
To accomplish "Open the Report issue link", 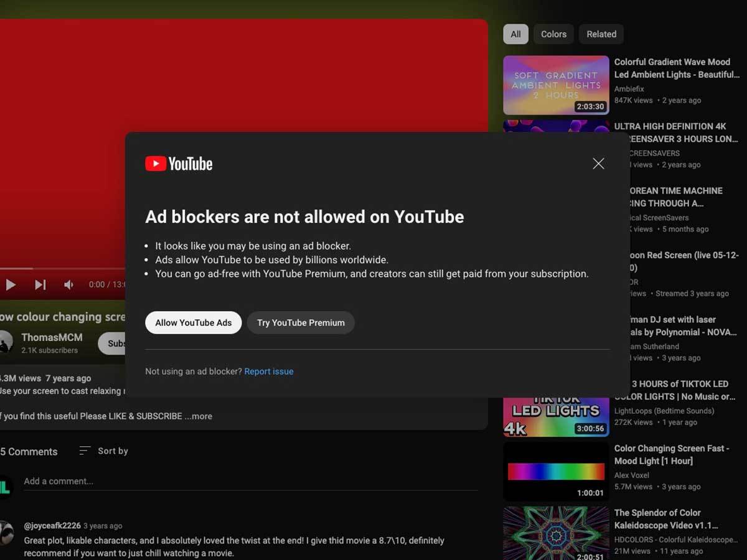I will (269, 371).
